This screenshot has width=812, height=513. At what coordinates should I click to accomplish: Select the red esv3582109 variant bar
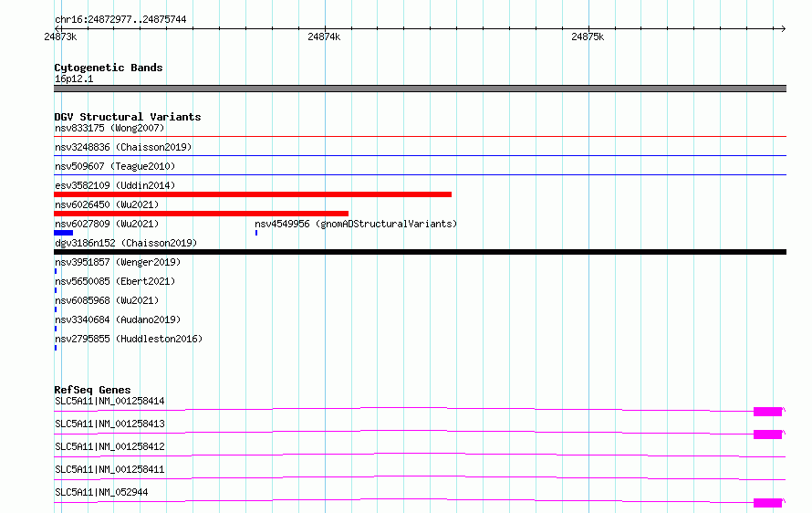tap(253, 194)
